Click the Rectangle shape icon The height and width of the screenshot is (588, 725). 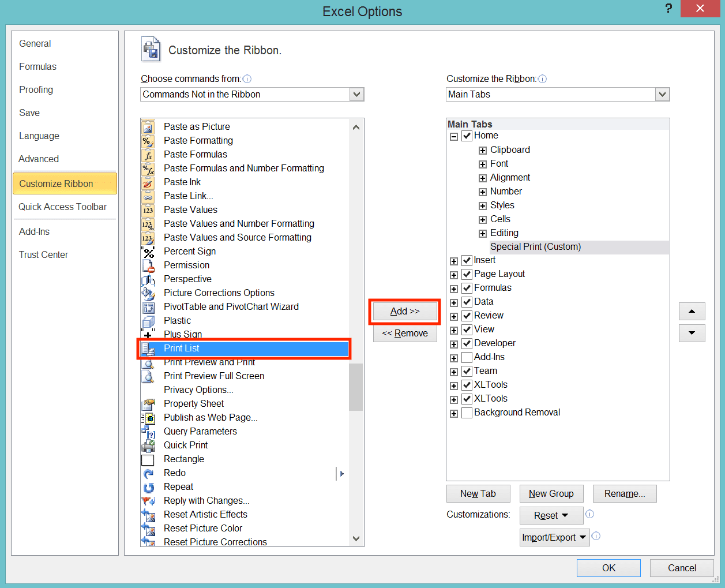148,459
